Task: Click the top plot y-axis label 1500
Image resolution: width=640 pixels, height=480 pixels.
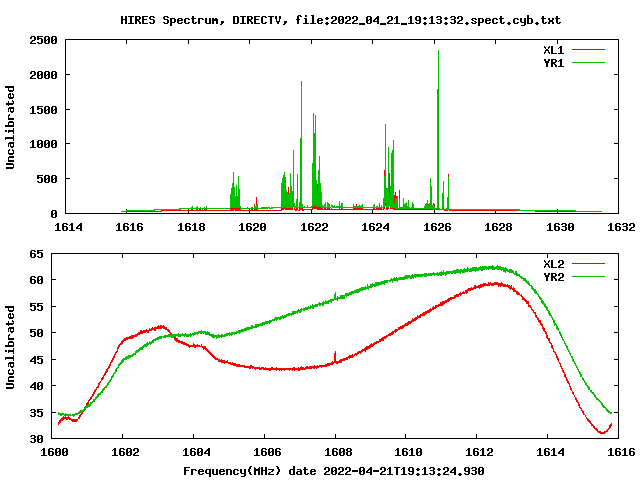Action: pos(43,109)
